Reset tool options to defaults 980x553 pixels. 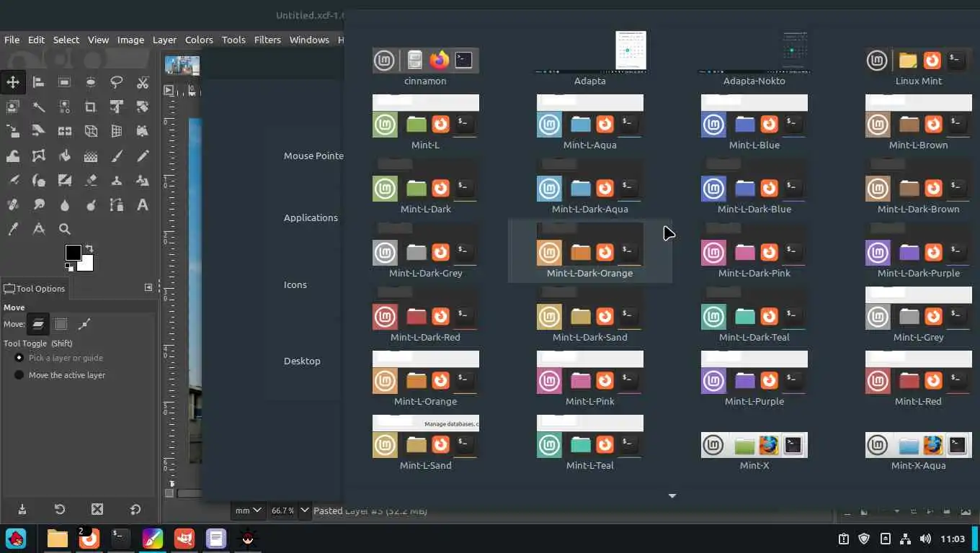click(x=135, y=509)
